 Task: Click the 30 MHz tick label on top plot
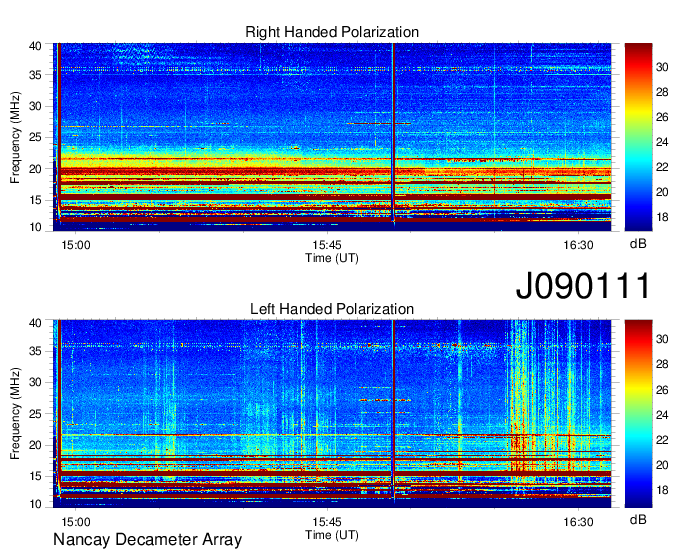pyautogui.click(x=35, y=106)
